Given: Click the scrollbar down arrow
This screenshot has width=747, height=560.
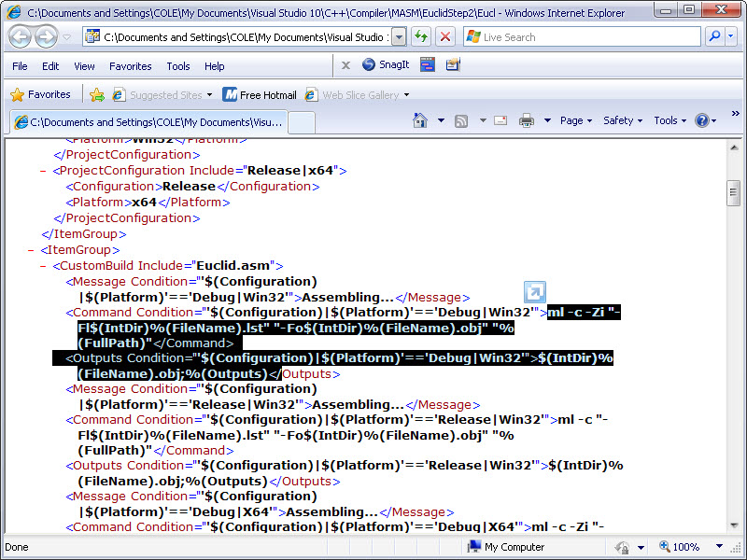Looking at the screenshot, I should (734, 525).
